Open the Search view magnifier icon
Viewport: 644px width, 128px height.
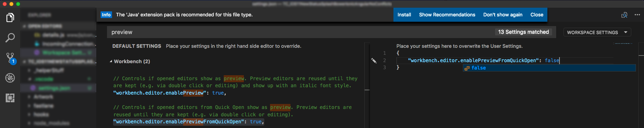pyautogui.click(x=10, y=37)
